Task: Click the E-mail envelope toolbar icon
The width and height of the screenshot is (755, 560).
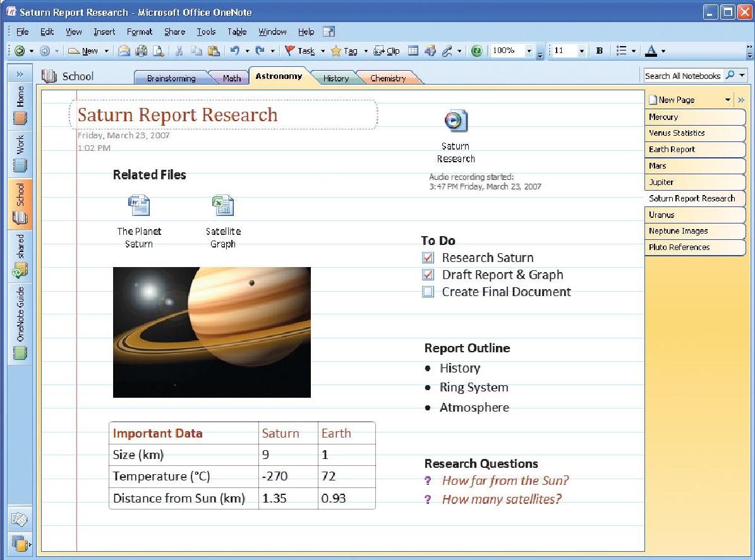Action: point(124,51)
